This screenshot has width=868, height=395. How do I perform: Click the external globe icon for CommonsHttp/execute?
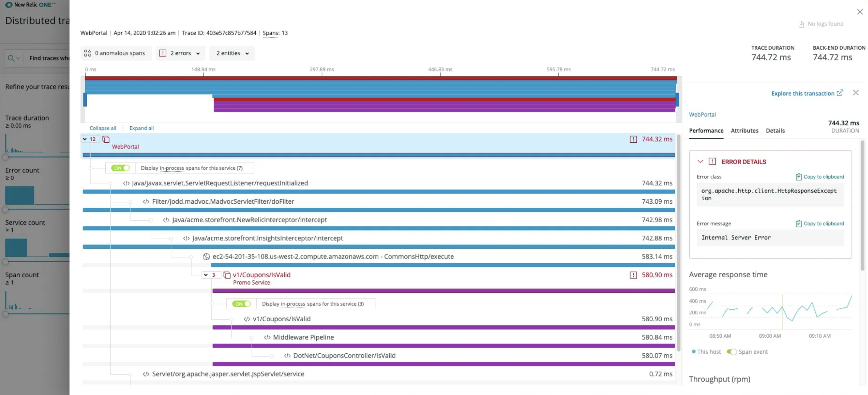coord(206,257)
